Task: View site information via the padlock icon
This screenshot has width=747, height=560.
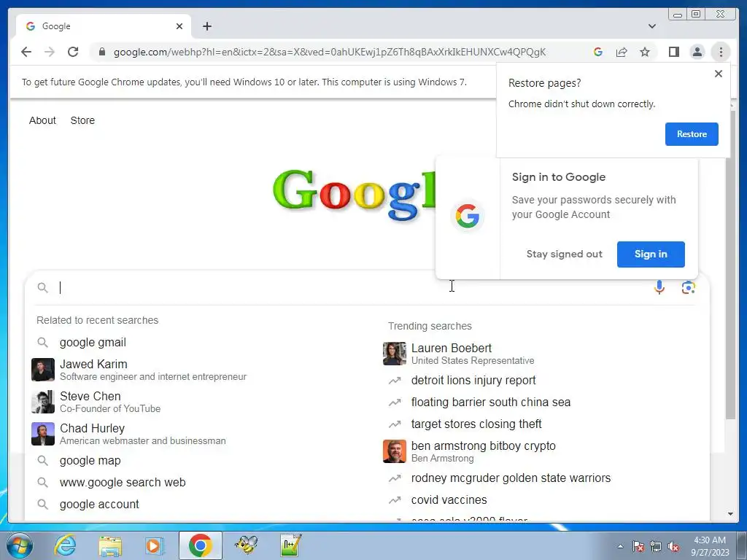Action: (x=102, y=52)
